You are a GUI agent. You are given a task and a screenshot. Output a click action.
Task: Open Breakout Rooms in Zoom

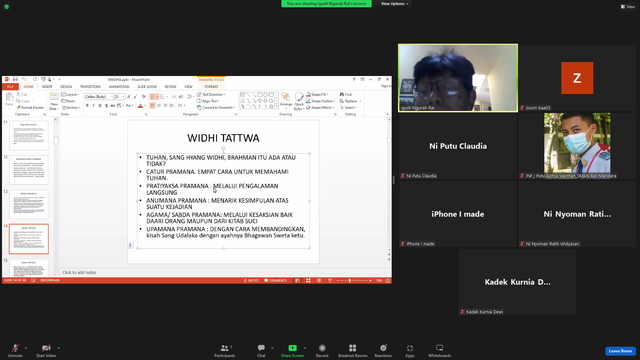tap(353, 351)
